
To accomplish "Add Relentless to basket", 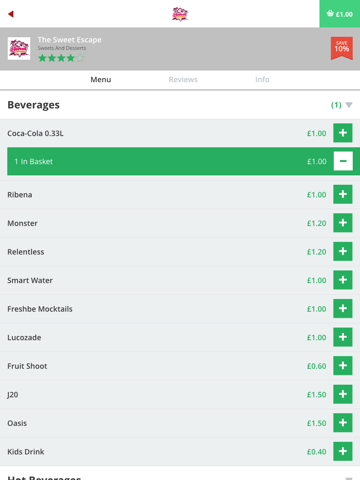I will coord(343,252).
